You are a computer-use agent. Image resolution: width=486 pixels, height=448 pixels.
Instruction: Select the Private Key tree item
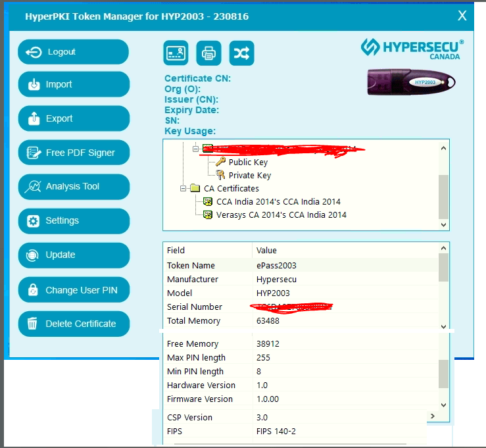[x=250, y=176]
